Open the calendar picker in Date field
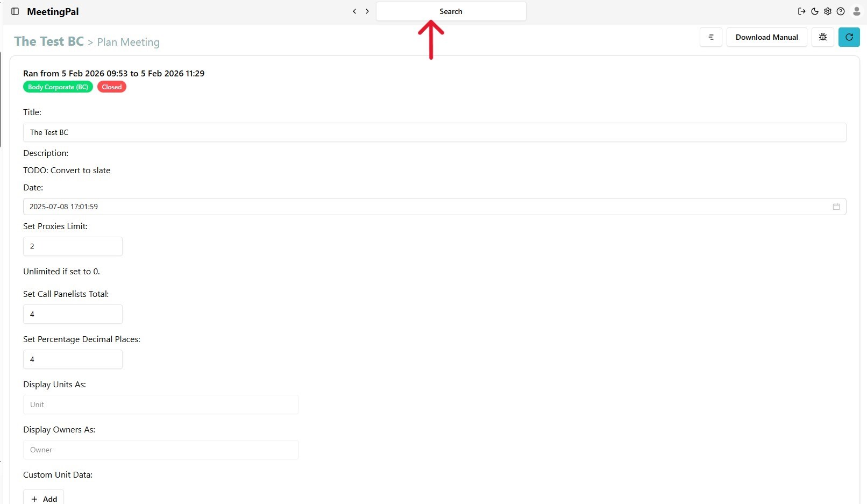Viewport: 867px width, 504px height. point(836,207)
